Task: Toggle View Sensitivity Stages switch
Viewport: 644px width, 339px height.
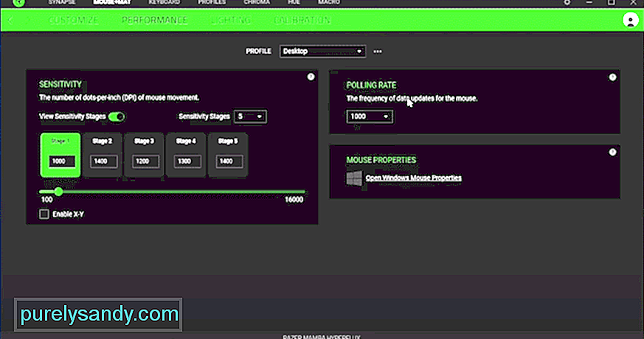Action: 117,116
